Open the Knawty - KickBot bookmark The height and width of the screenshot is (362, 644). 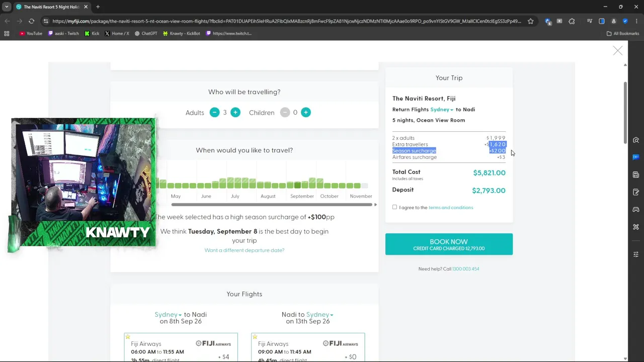coord(181,34)
